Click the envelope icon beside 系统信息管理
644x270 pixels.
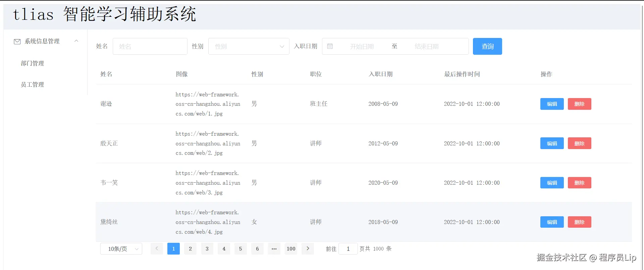pyautogui.click(x=17, y=41)
